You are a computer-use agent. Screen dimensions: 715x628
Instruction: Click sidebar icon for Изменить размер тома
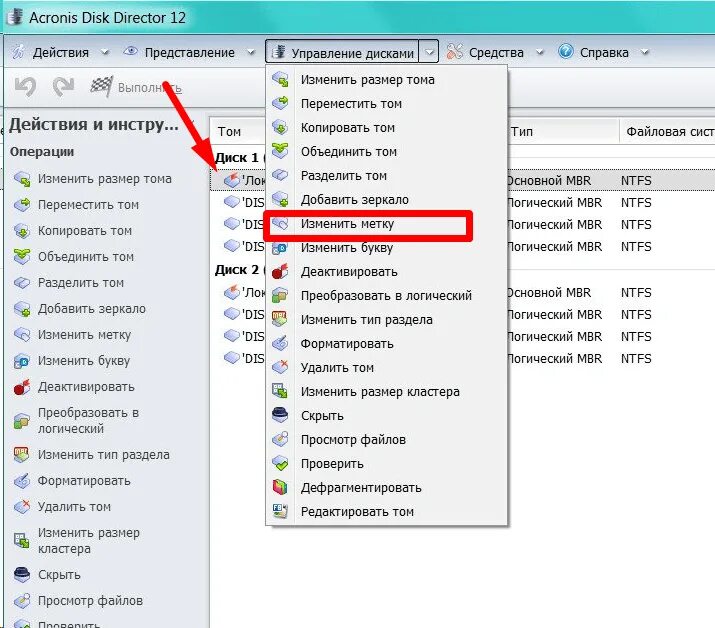pyautogui.click(x=21, y=179)
